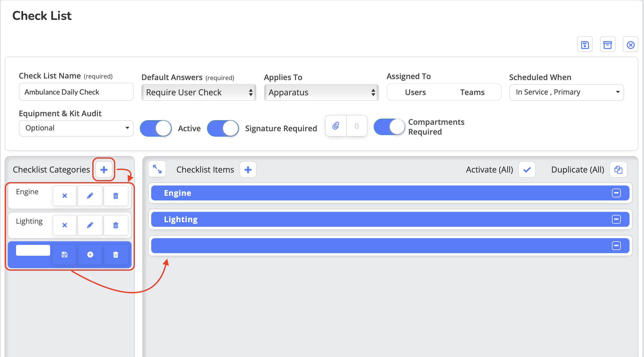Click the Check List Name field
Viewport: 644px width, 357px height.
tap(76, 92)
